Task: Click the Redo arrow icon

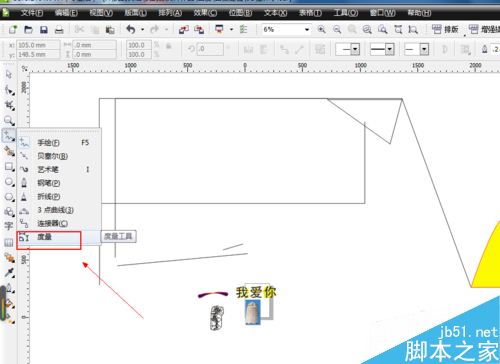Action: [x=154, y=30]
